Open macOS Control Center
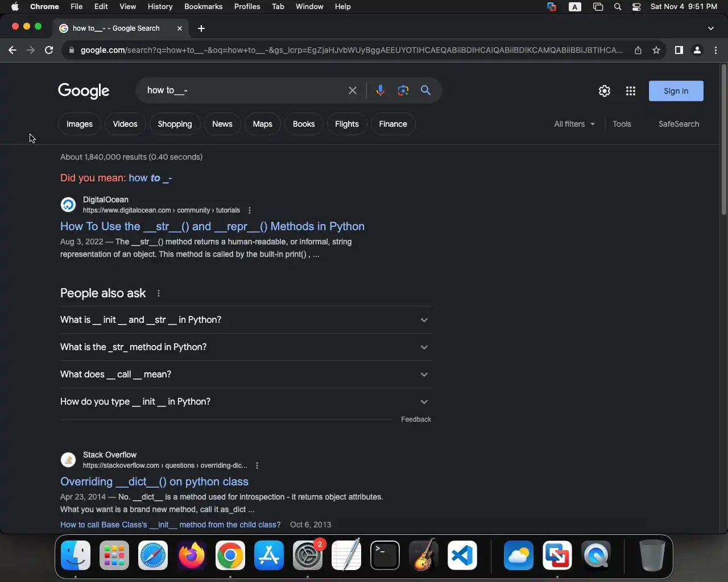 click(636, 7)
